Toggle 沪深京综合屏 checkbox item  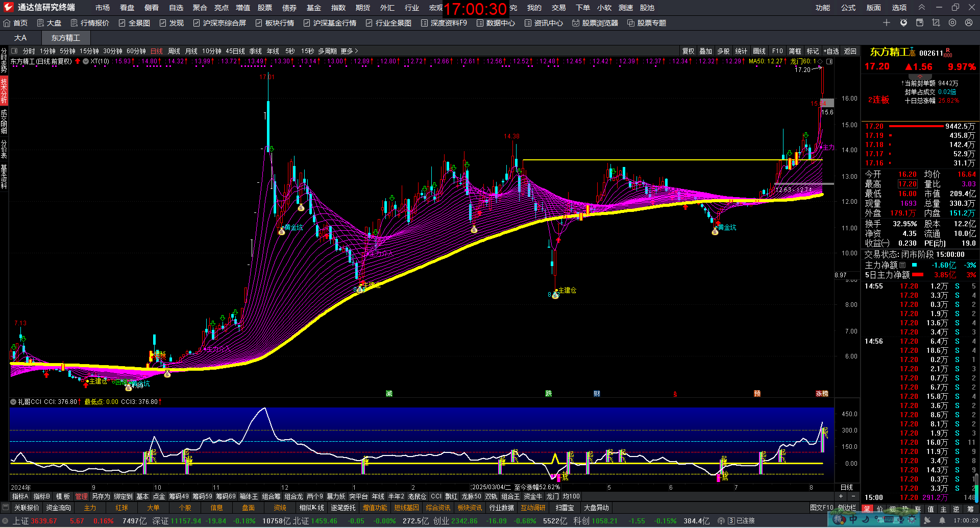(219, 23)
